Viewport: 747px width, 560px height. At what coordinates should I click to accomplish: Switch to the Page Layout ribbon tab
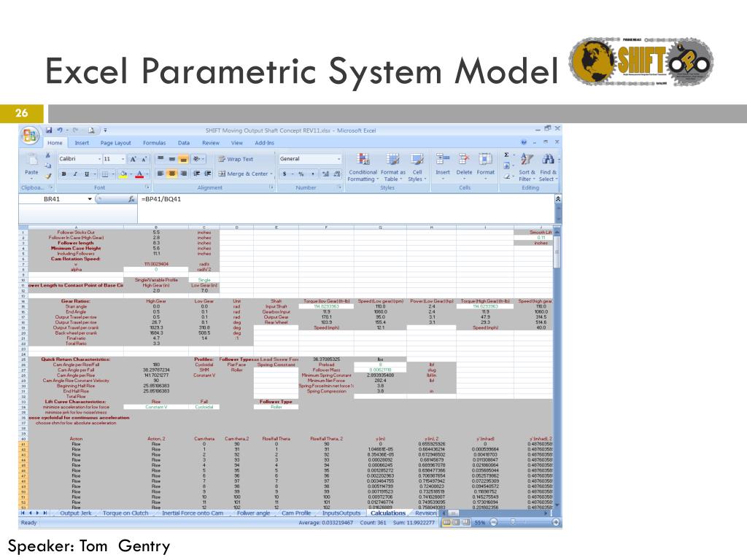point(115,143)
